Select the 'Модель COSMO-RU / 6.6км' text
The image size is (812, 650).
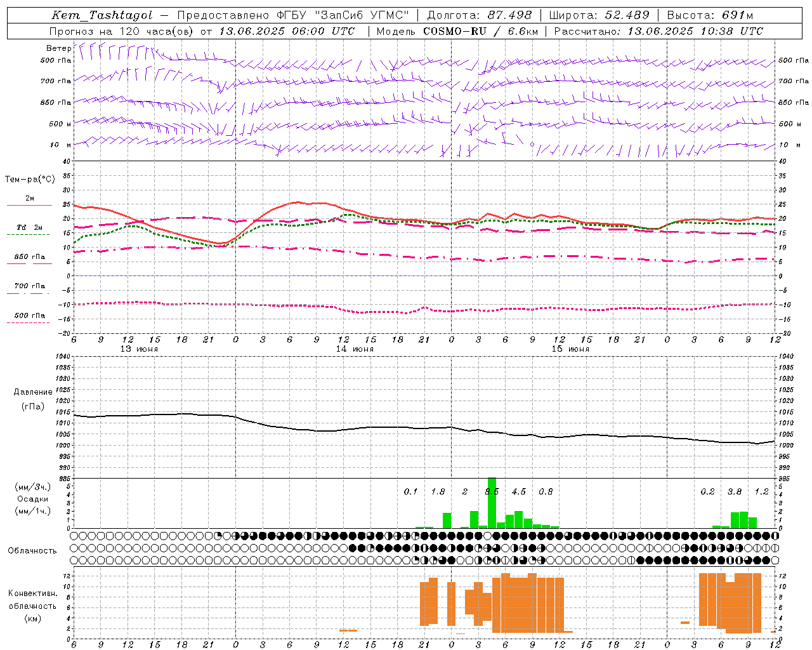pyautogui.click(x=457, y=31)
